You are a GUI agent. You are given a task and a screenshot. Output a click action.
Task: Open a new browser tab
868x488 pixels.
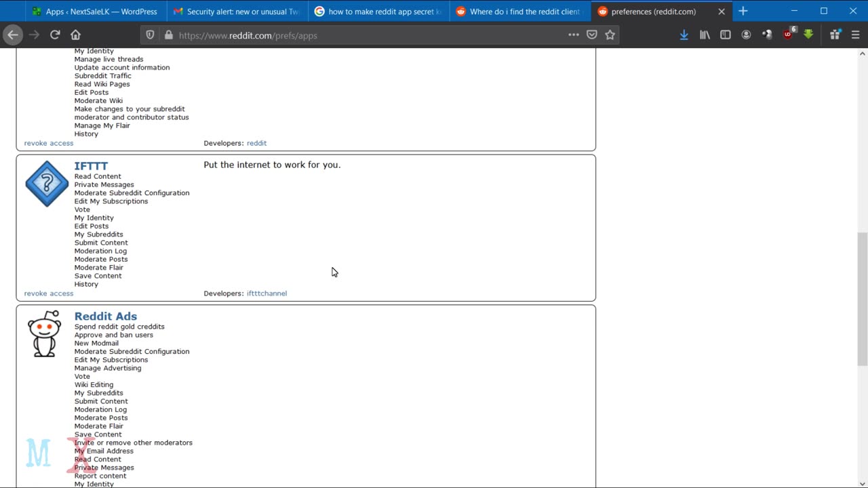click(743, 11)
